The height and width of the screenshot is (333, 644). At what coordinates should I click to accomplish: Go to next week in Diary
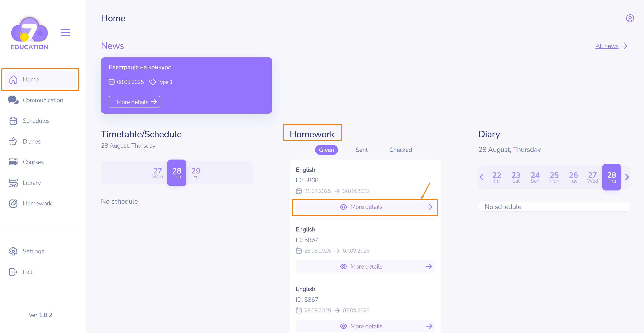coord(627,177)
